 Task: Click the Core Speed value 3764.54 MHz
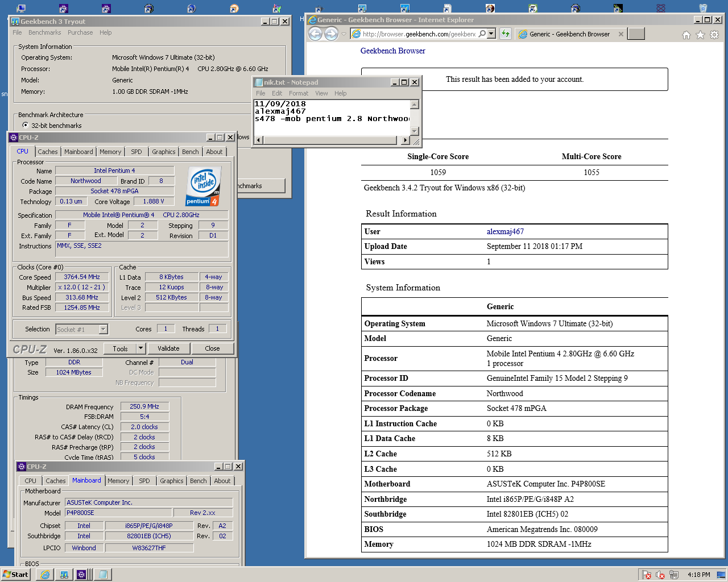pyautogui.click(x=82, y=277)
